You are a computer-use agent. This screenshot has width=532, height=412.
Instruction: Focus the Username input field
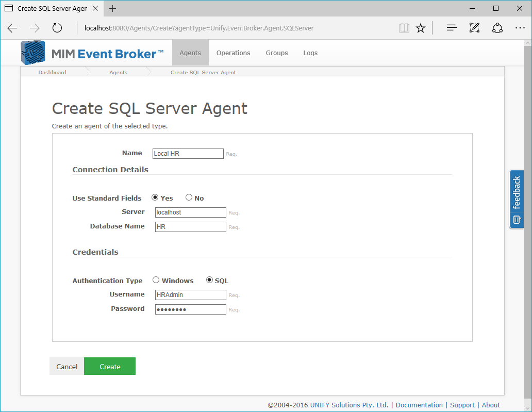tap(191, 295)
